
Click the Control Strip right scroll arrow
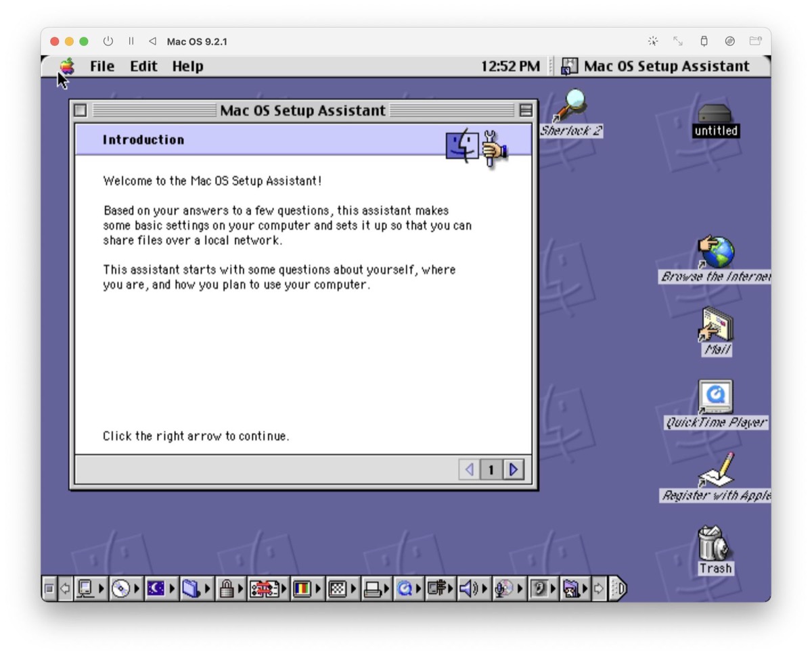pyautogui.click(x=600, y=589)
